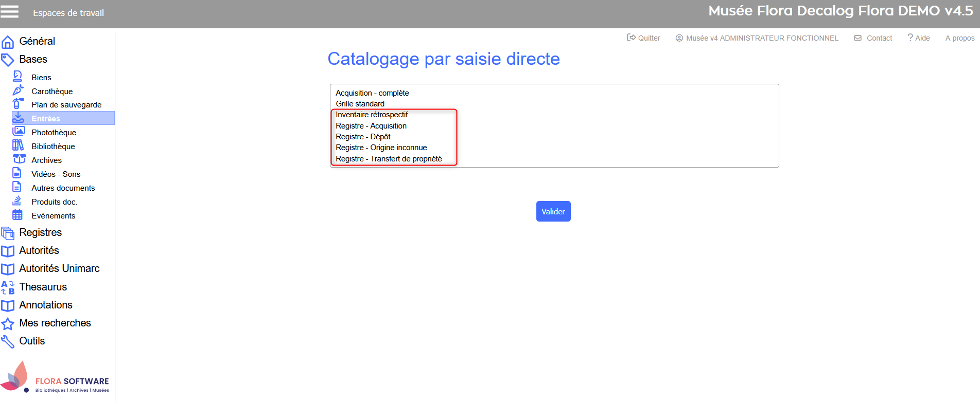Open Plan de sauvegarde menu item
The height and width of the screenshot is (402, 980).
(66, 105)
